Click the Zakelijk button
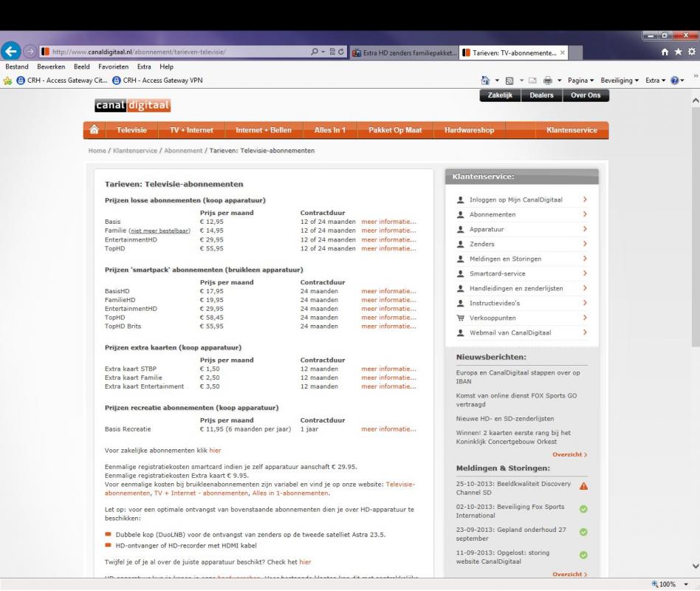 tap(500, 95)
